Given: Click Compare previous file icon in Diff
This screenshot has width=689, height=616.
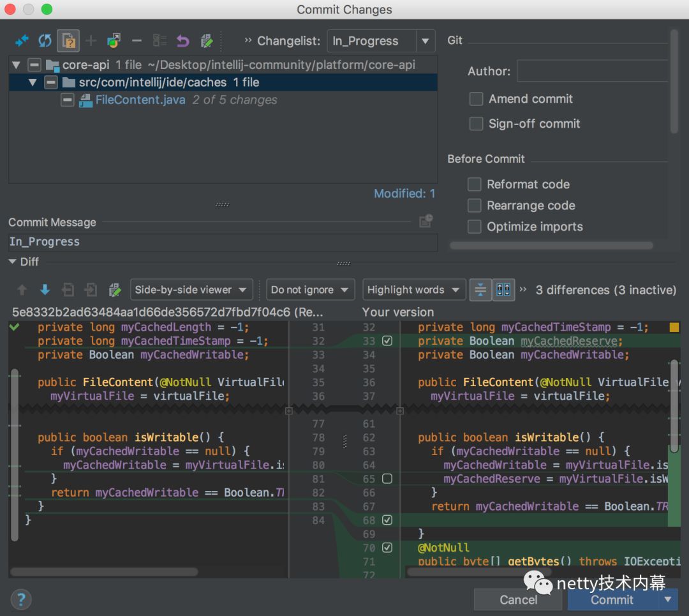Looking at the screenshot, I should 68,290.
